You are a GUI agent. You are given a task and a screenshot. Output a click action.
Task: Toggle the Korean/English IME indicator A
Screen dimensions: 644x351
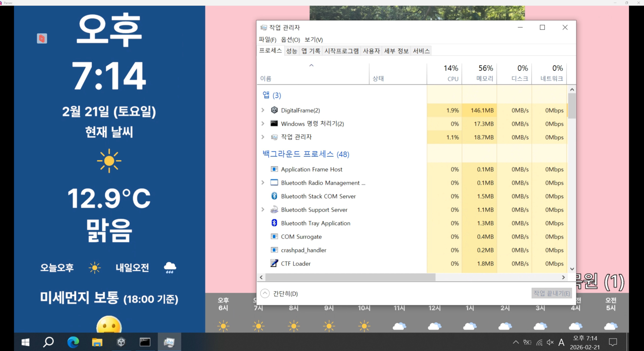(561, 342)
